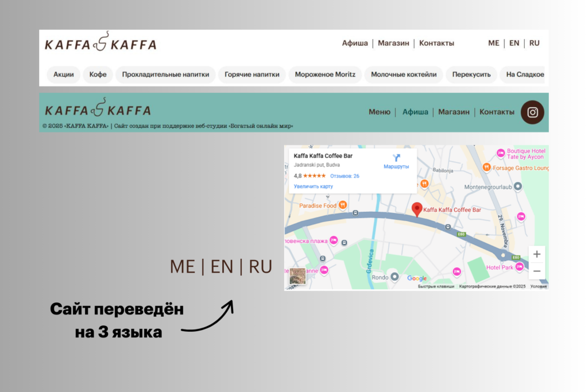Open Меню in the footer navigation
The height and width of the screenshot is (392, 588).
point(380,112)
